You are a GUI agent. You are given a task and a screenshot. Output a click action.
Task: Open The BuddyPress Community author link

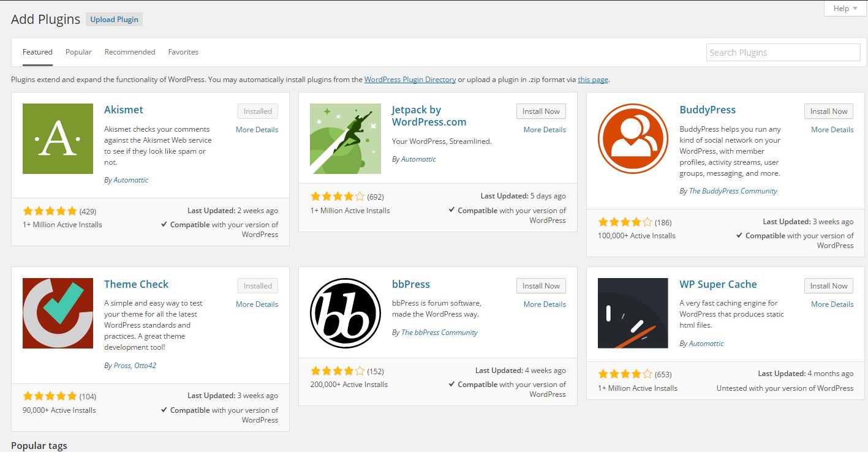click(x=733, y=191)
